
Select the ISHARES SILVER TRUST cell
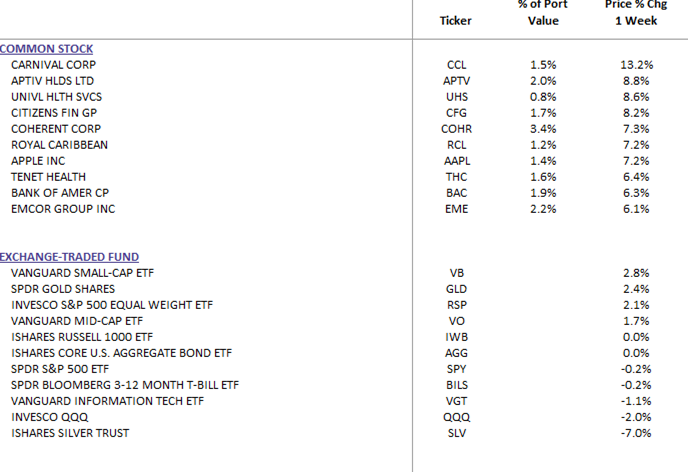click(73, 432)
